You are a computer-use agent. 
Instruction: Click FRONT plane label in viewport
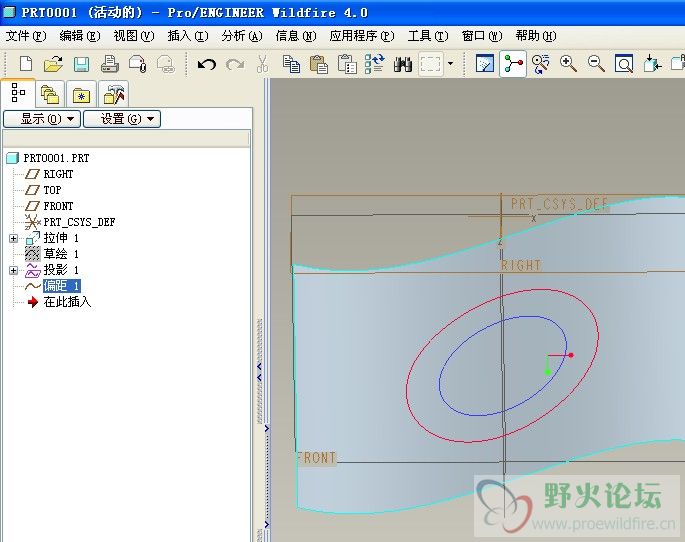(x=317, y=458)
